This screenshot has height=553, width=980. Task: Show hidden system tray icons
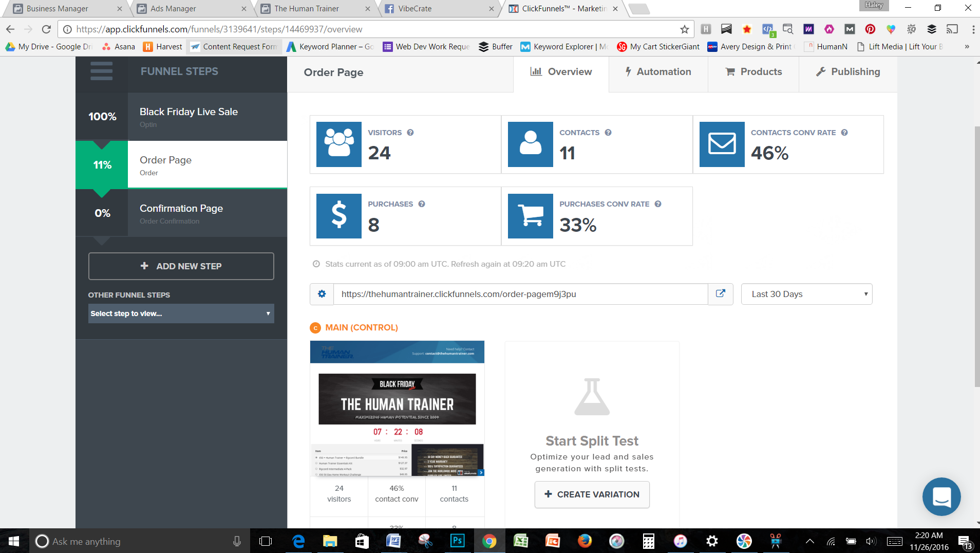(809, 541)
